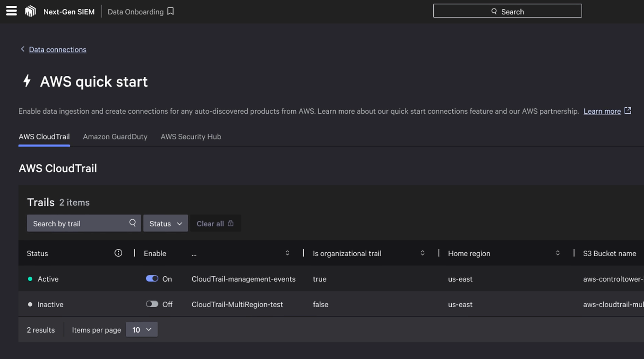Bookmark the Data Onboarding page
The width and height of the screenshot is (644, 359).
coord(171,11)
